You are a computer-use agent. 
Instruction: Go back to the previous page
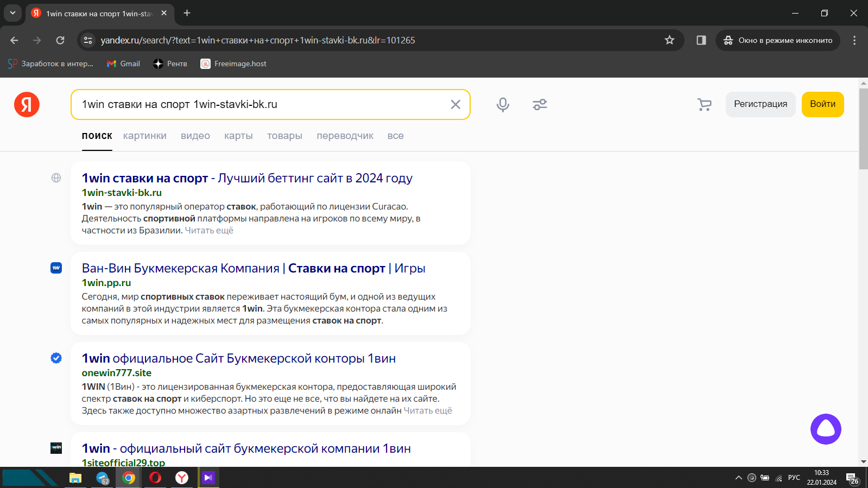point(14,40)
